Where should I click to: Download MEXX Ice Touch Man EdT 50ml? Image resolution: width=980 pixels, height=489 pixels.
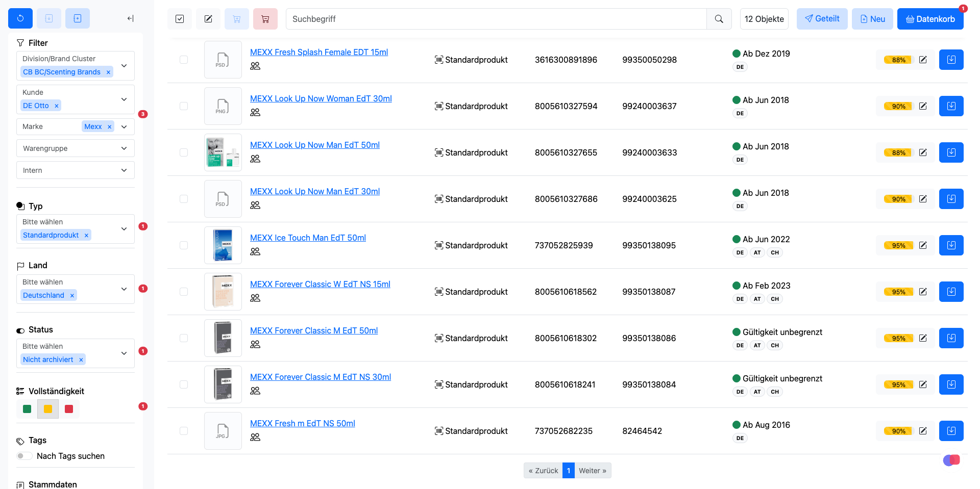pyautogui.click(x=951, y=245)
